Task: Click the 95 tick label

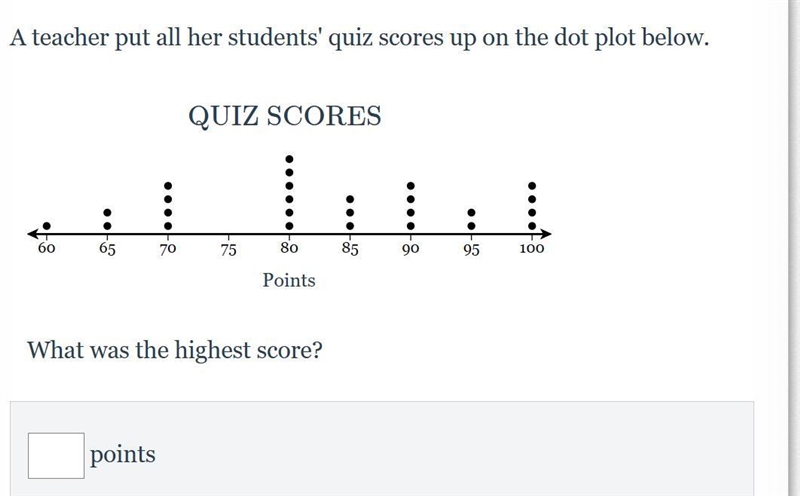Action: (x=471, y=250)
